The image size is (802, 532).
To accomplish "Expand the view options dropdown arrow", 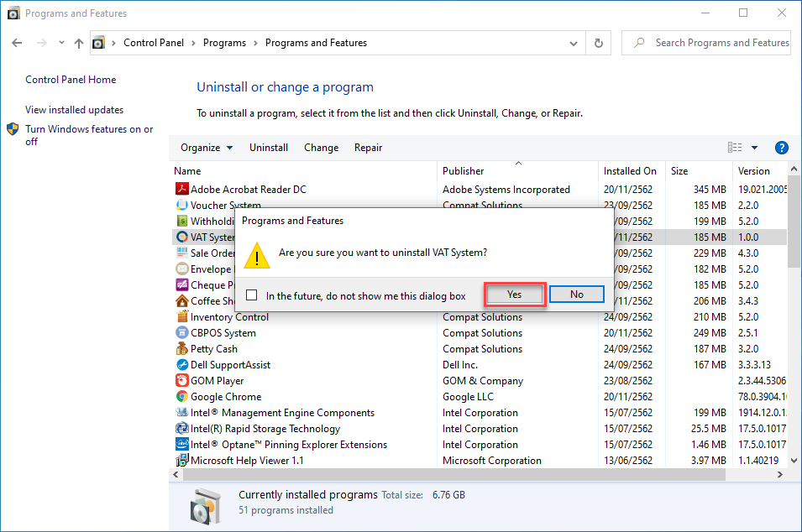I will [x=754, y=148].
